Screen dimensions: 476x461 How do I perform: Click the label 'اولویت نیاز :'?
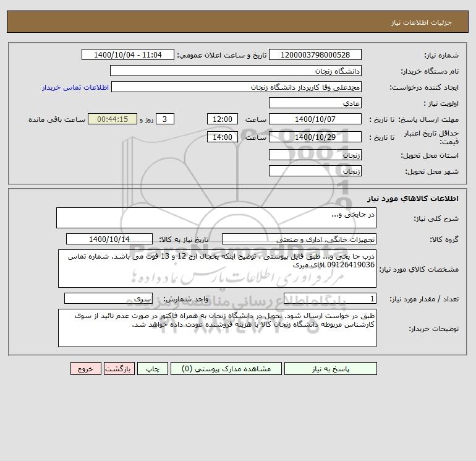[441, 103]
